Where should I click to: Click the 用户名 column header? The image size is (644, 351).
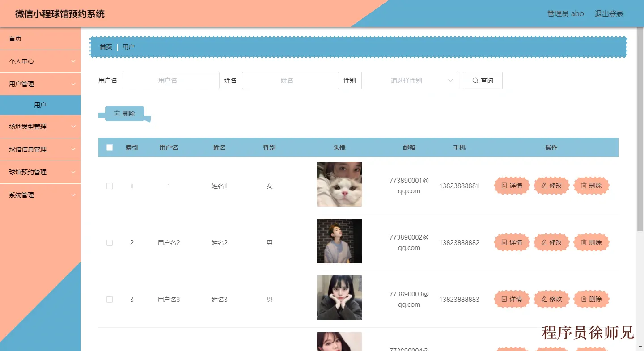(169, 148)
